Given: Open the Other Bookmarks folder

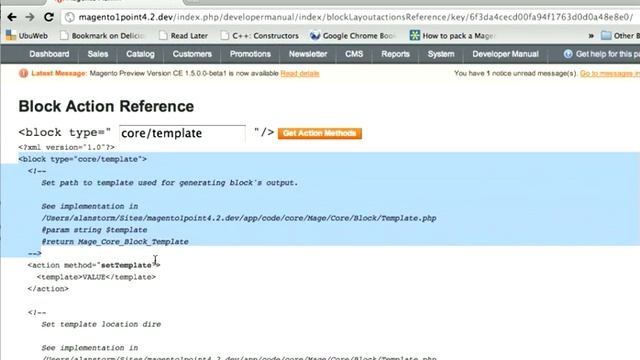Looking at the screenshot, I should [620, 36].
